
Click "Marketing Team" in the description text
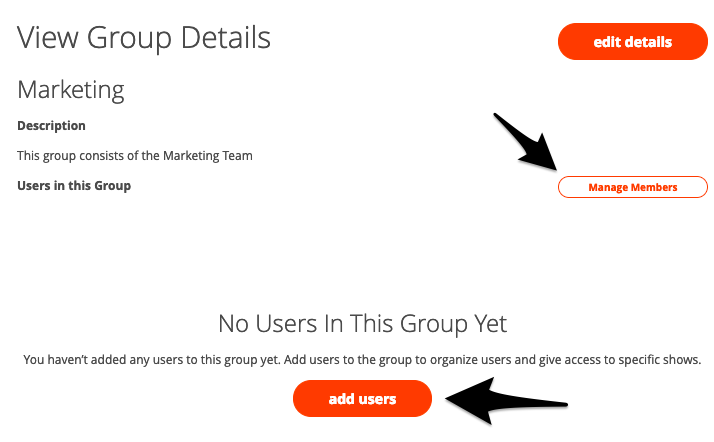point(210,156)
